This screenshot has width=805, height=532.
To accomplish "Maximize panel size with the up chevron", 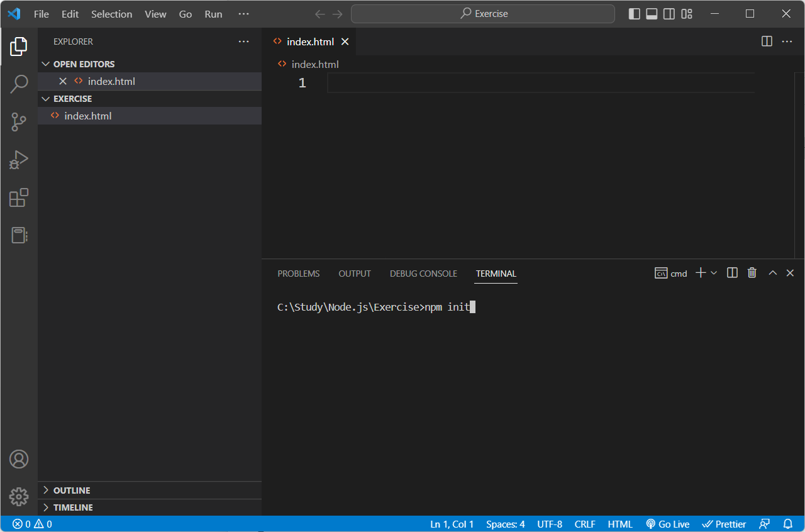I will [x=773, y=273].
